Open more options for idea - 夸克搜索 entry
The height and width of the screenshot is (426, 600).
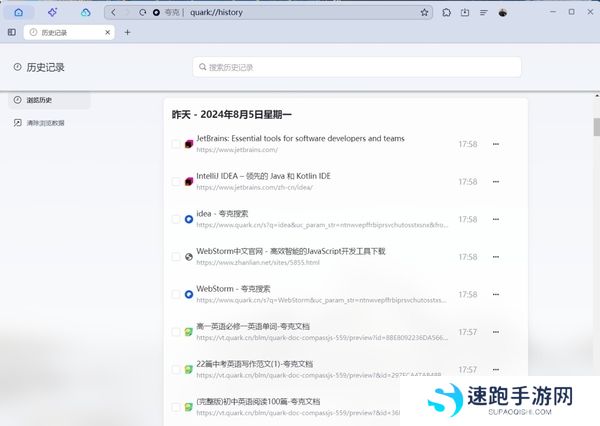tap(496, 219)
